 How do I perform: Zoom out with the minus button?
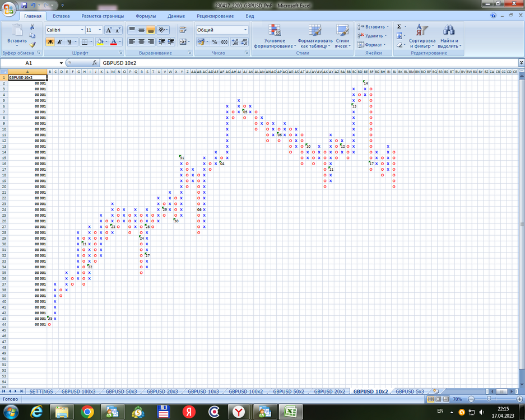471,399
